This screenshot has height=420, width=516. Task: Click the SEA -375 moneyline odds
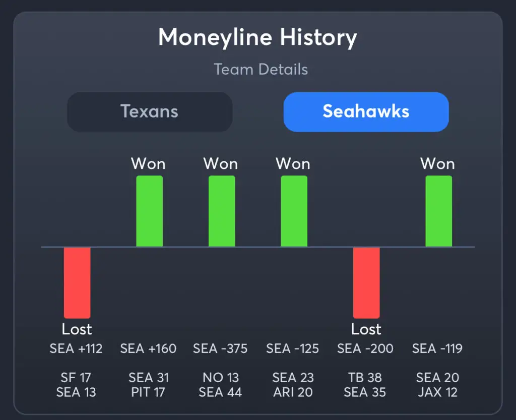click(220, 348)
